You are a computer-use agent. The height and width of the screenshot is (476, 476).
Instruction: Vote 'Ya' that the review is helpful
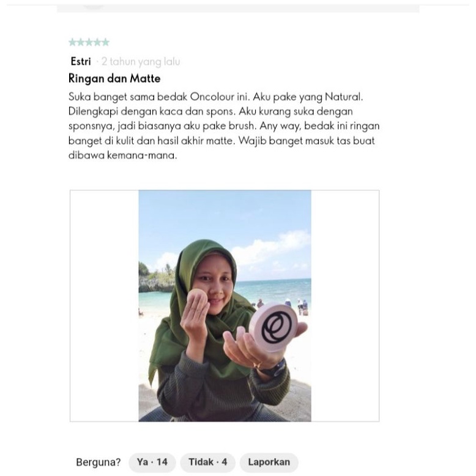[152, 462]
